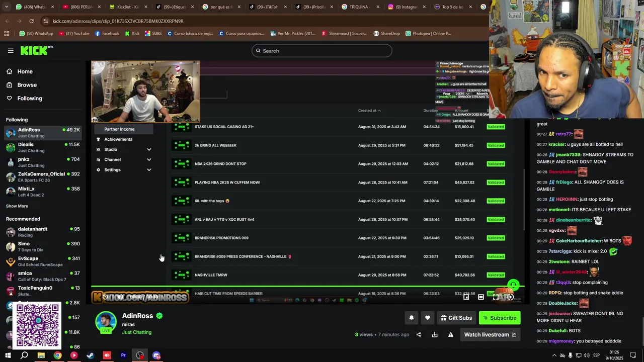Open picture-in-picture on clip player
Image resolution: width=644 pixels, height=362 pixels.
[x=466, y=297]
